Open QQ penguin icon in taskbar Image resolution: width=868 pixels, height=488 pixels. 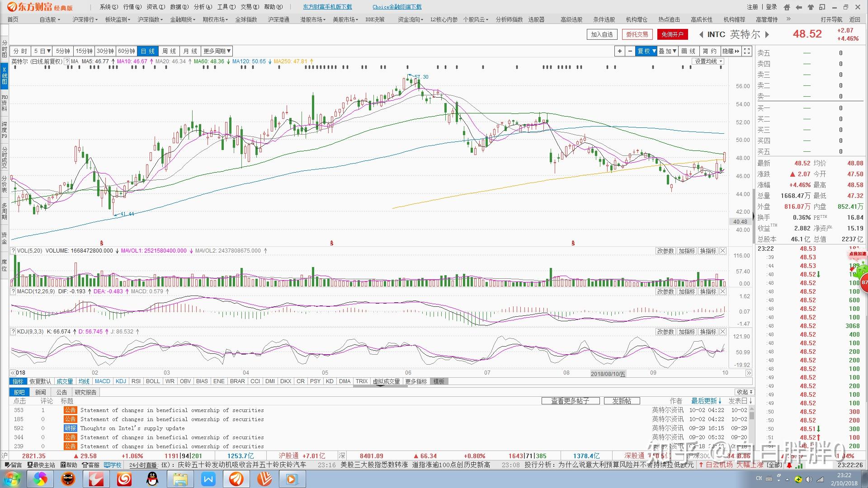152,479
